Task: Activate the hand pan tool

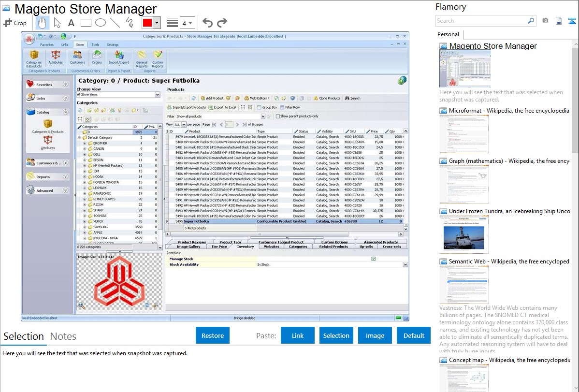Action: (x=42, y=23)
